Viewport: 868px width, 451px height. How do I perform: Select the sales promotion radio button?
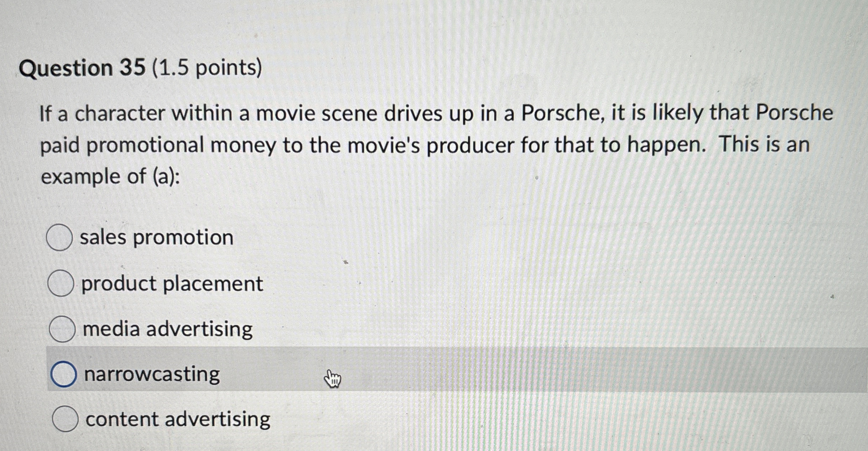pyautogui.click(x=60, y=237)
